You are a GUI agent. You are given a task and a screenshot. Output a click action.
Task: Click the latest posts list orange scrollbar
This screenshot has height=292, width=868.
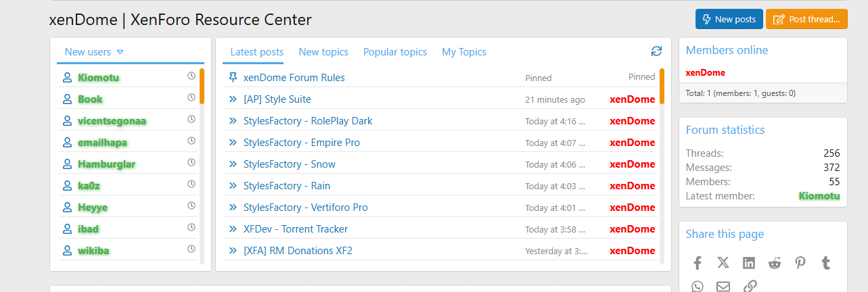tap(662, 86)
